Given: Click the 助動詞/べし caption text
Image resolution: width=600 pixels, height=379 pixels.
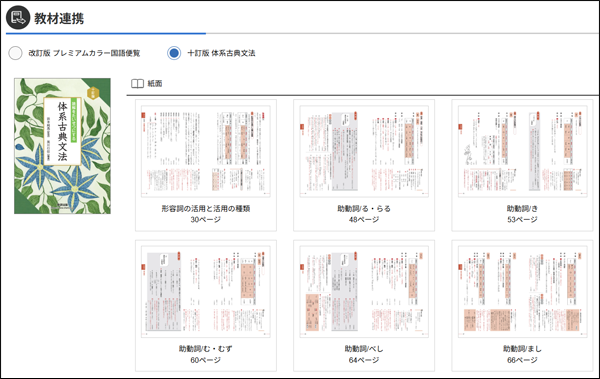Looking at the screenshot, I should click(x=364, y=349).
